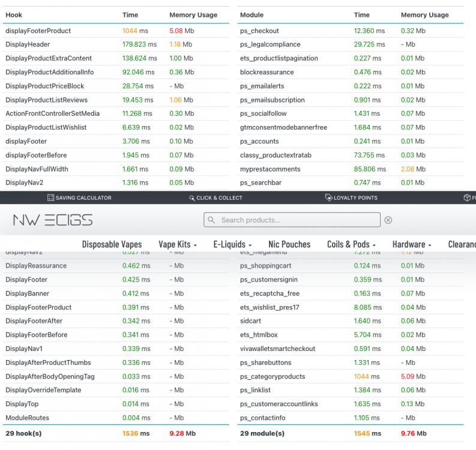Select the ps_emailsubscription module name
476x450 pixels.
[x=272, y=100]
